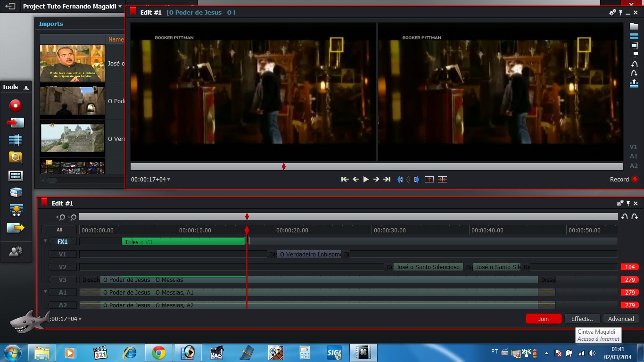Open the Effects.. button

click(x=582, y=319)
